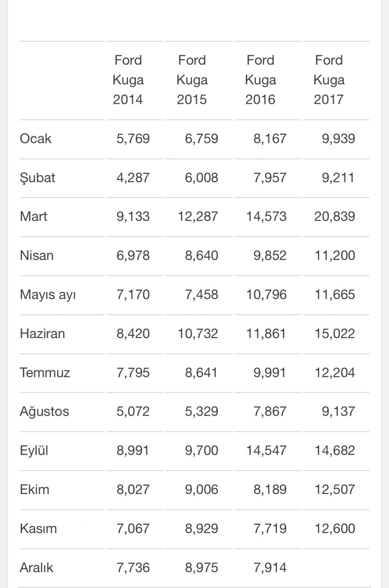
Task: Click the Ağustos row label
Action: [44, 412]
